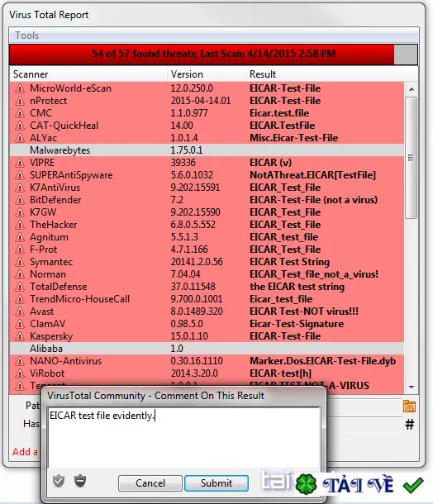Click the scroll up arrow of scanner list
Screen dimensions: 433x504
pyautogui.click(x=412, y=89)
